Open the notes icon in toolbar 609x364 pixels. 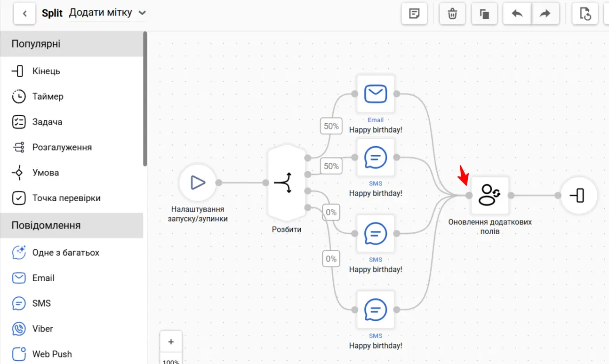tap(414, 14)
